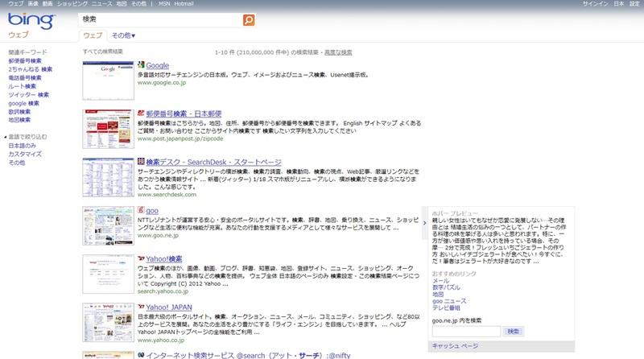Click the bing logo

click(31, 21)
